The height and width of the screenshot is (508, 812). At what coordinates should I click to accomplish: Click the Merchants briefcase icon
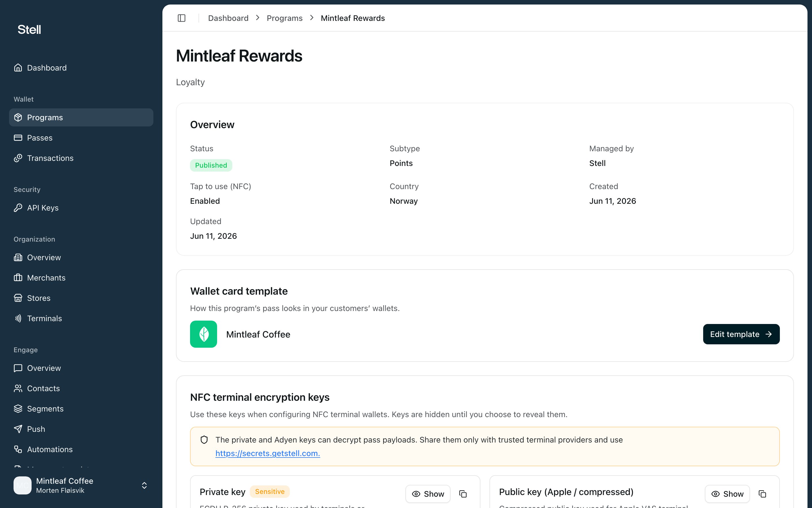tap(18, 278)
